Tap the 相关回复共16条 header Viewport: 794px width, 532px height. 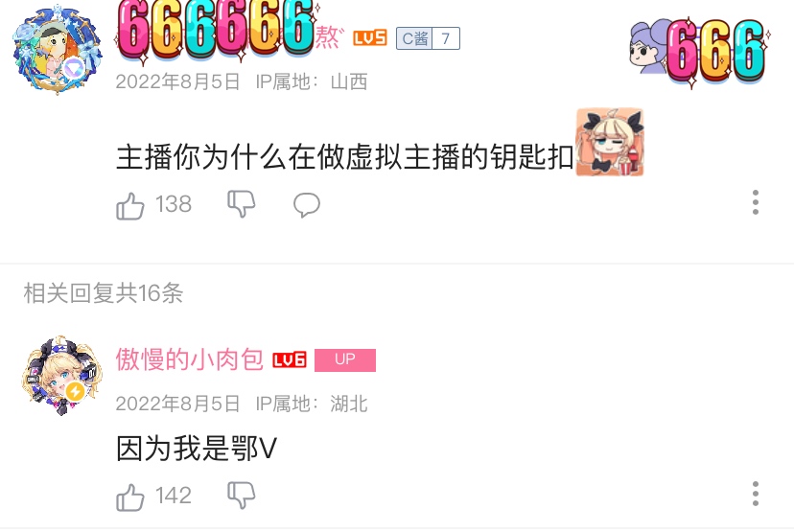coord(104,293)
